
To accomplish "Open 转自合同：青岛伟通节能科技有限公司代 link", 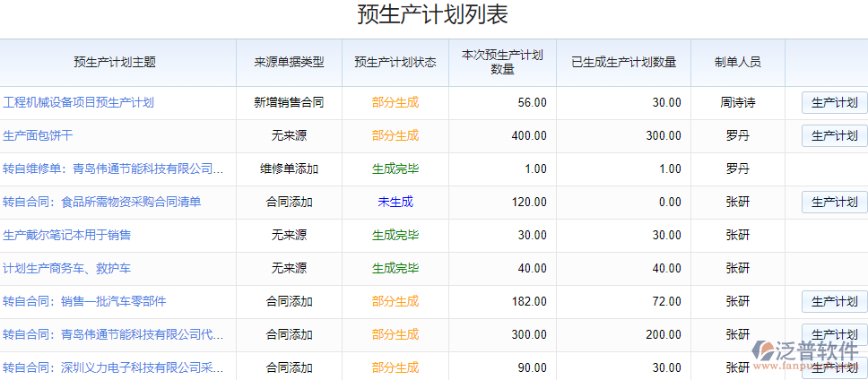I will coord(114,334).
